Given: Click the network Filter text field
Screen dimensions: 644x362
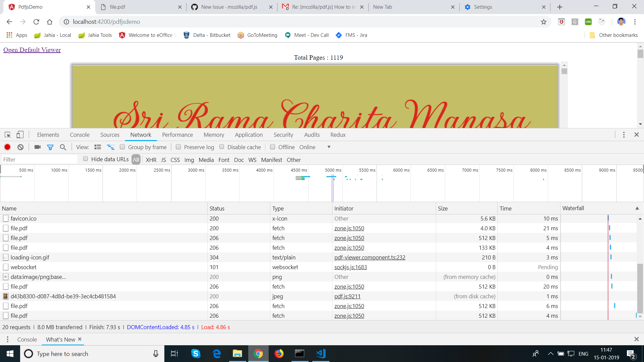Looking at the screenshot, I should click(39, 160).
